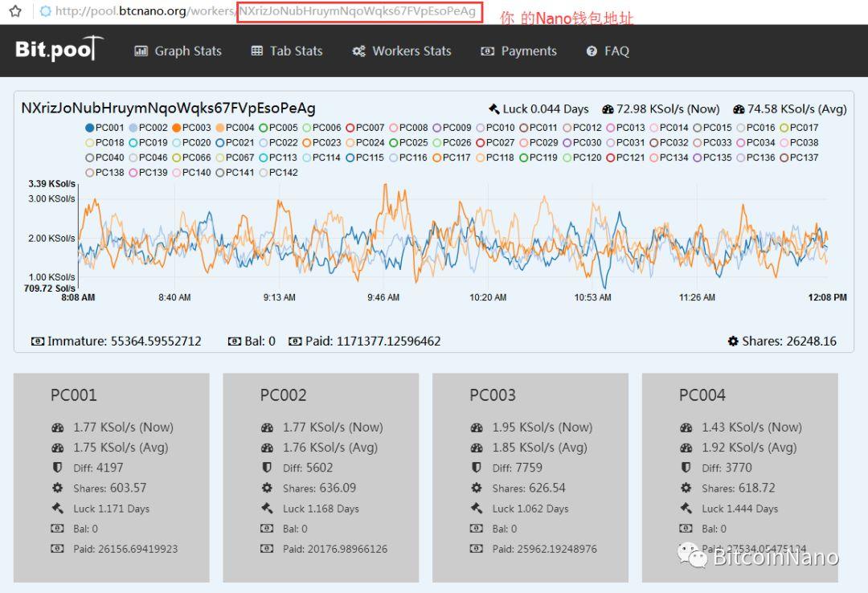The image size is (868, 593).
Task: Open the Payments menu item
Action: pyautogui.click(x=518, y=51)
